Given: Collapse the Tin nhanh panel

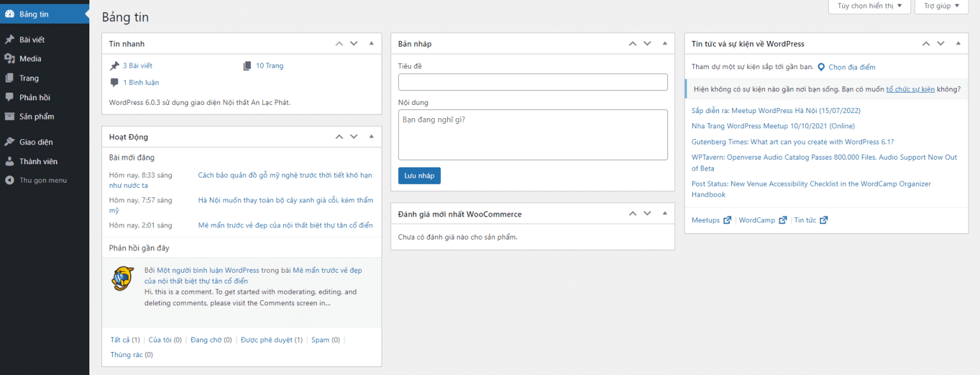Looking at the screenshot, I should tap(371, 43).
